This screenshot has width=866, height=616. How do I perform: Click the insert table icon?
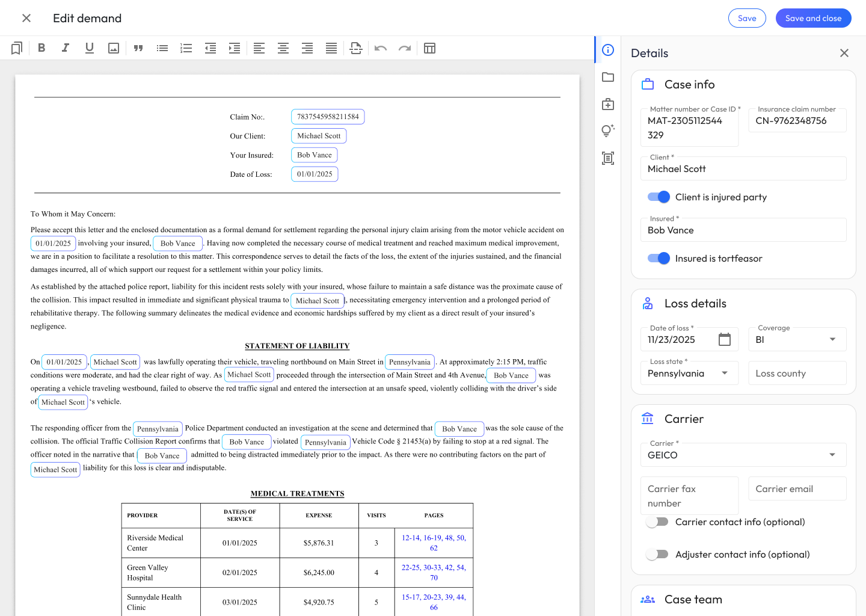(429, 48)
